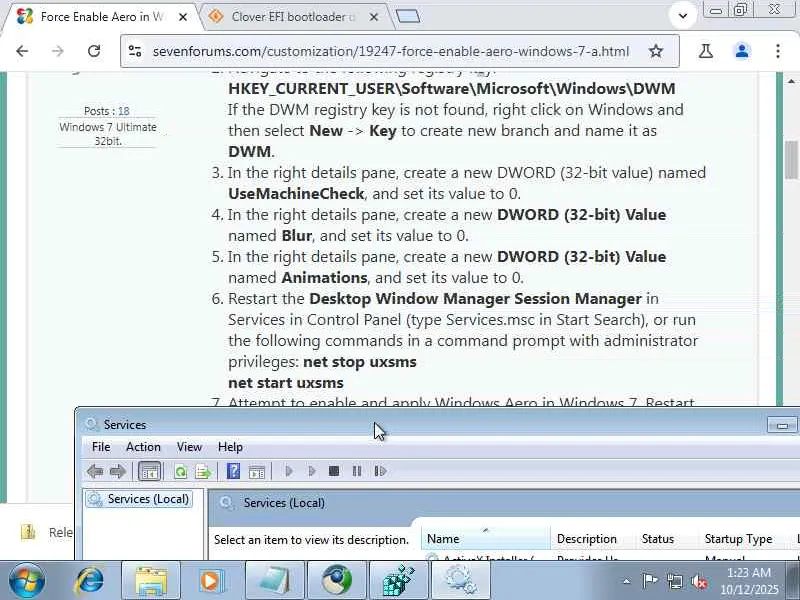Open Chrome three-dot menu
The image size is (800, 600).
point(778,51)
